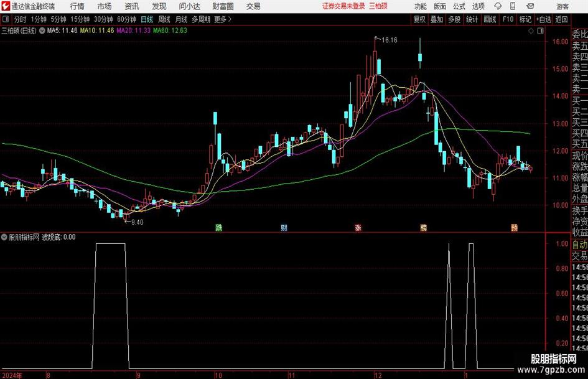Open the 市场 menu
Viewport: 588px width, 379px height.
click(105, 6)
